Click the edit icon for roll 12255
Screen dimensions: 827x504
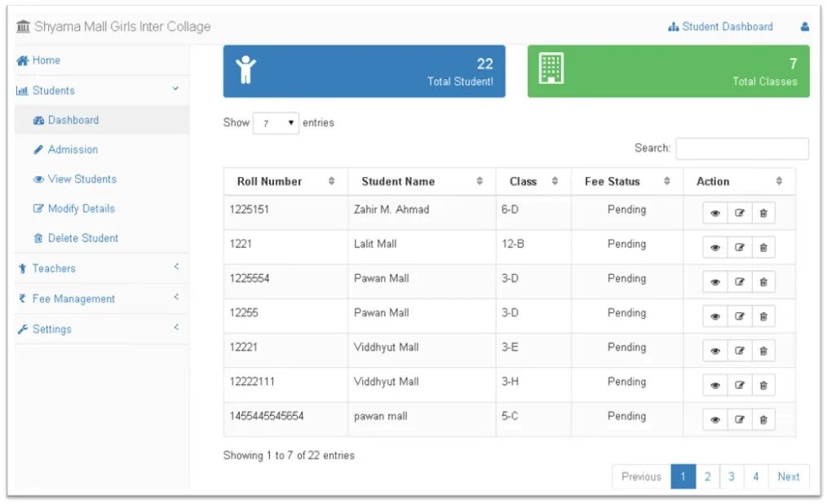(740, 316)
